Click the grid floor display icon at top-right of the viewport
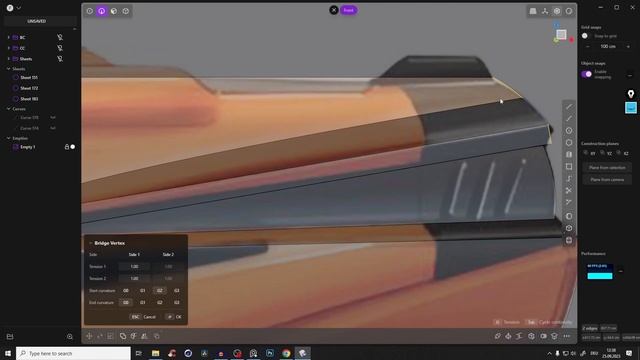The image size is (640, 360). pyautogui.click(x=533, y=11)
